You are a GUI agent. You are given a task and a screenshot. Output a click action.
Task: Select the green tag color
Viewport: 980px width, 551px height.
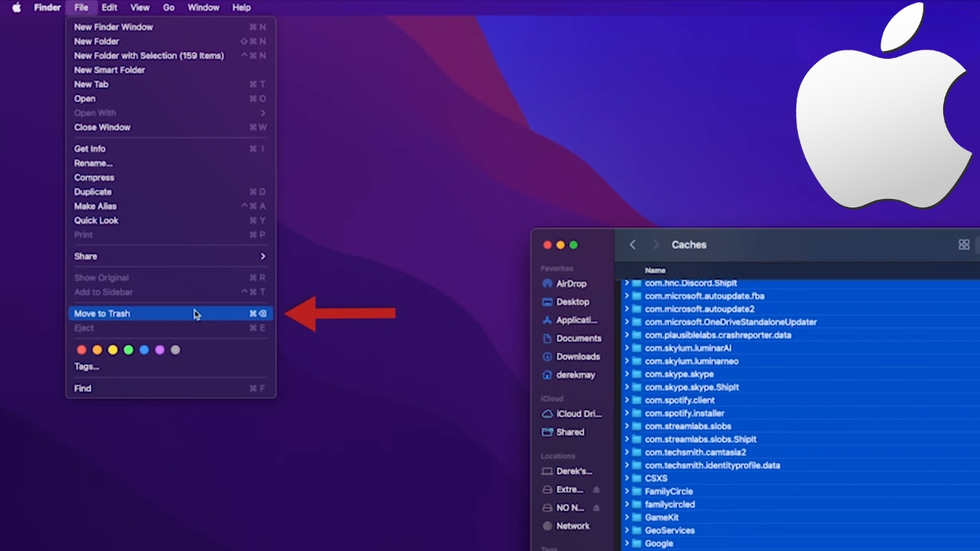pos(129,350)
